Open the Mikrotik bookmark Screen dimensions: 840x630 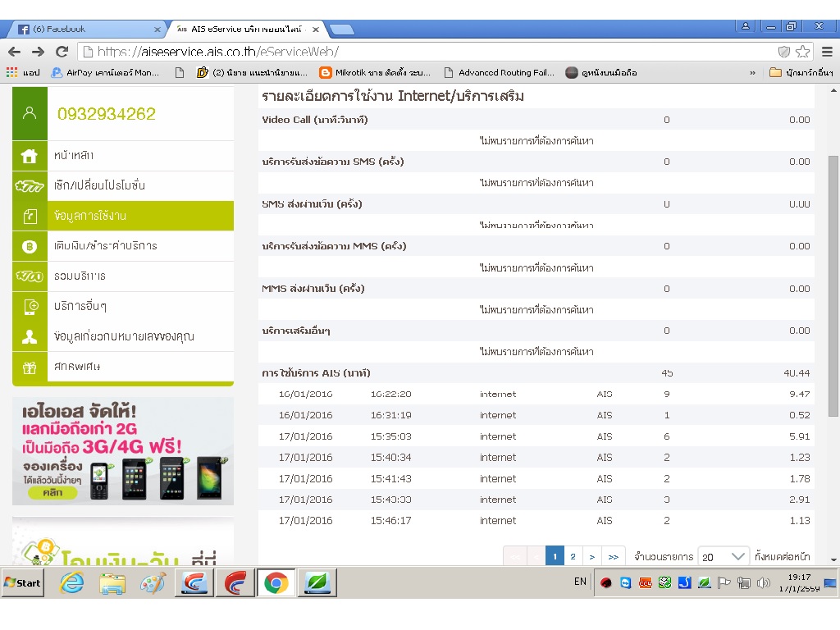375,72
